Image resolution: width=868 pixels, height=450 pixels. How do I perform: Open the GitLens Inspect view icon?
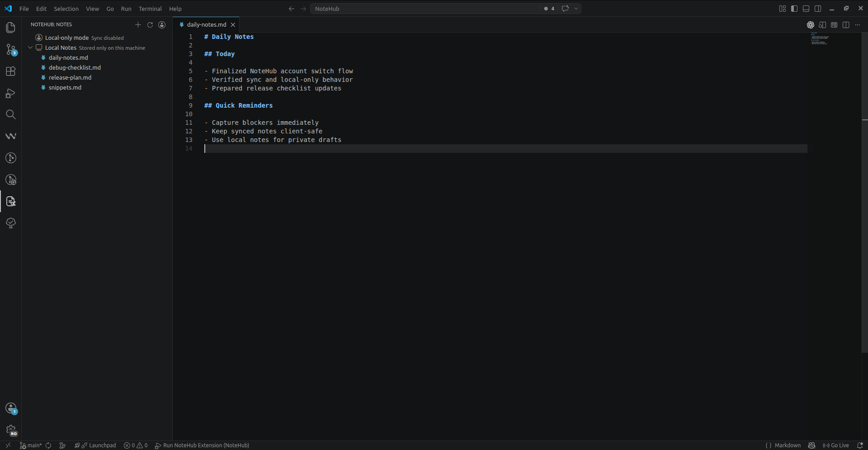point(11,180)
